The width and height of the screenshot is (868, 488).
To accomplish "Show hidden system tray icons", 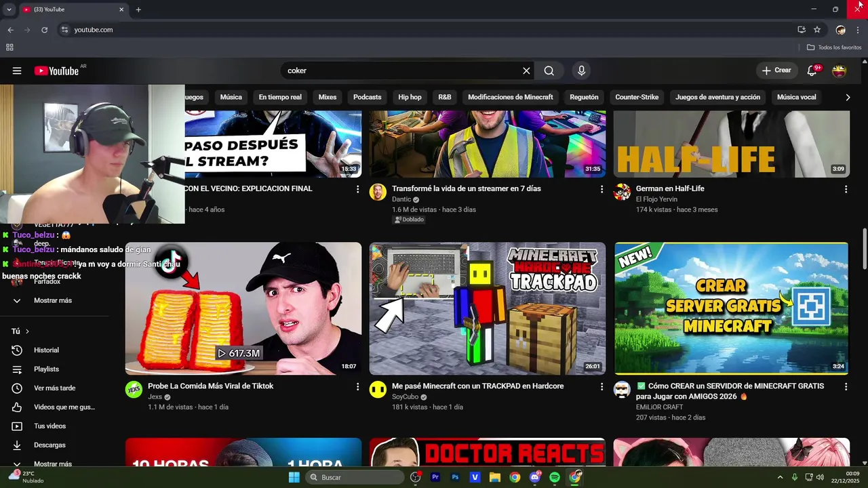I will click(x=780, y=477).
